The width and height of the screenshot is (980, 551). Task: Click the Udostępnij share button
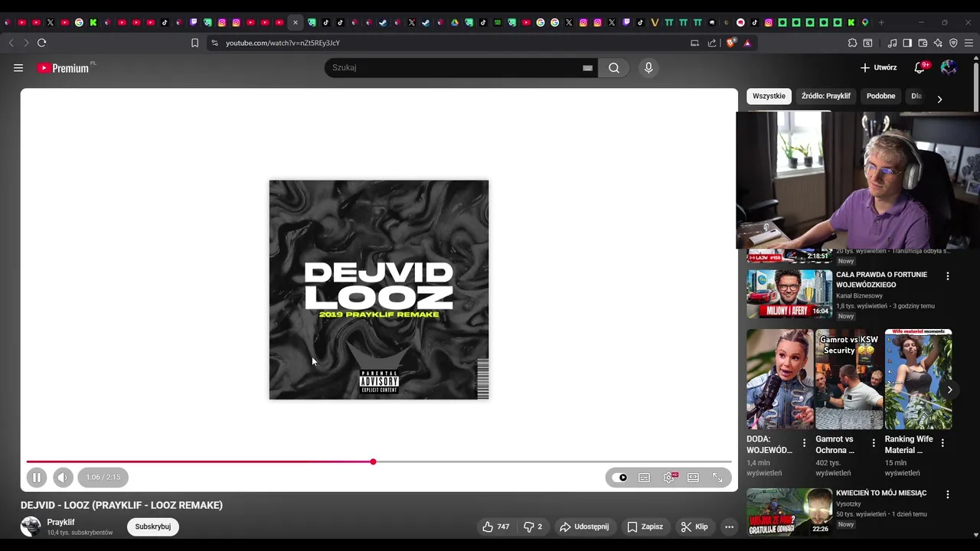584,527
